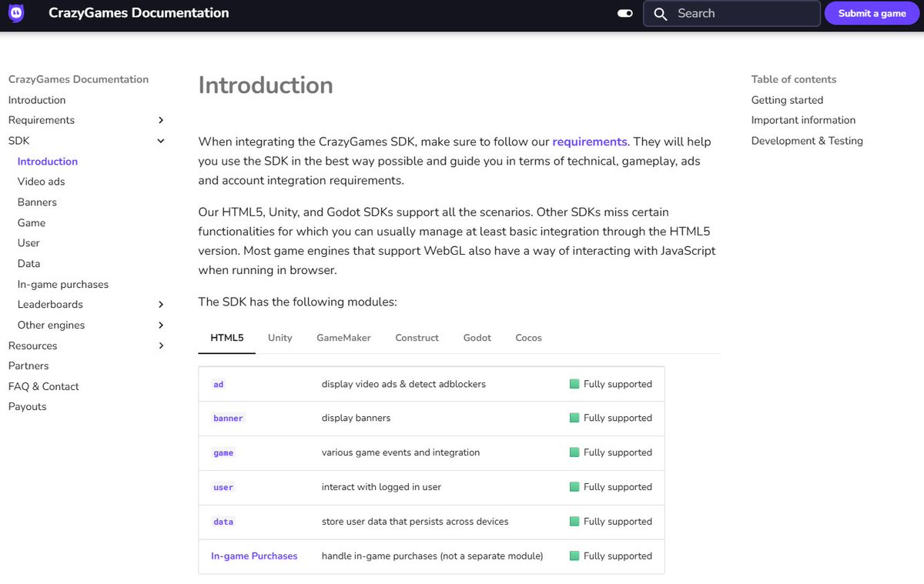924x584 pixels.
Task: Click 'various game events and integration' text
Action: click(400, 452)
